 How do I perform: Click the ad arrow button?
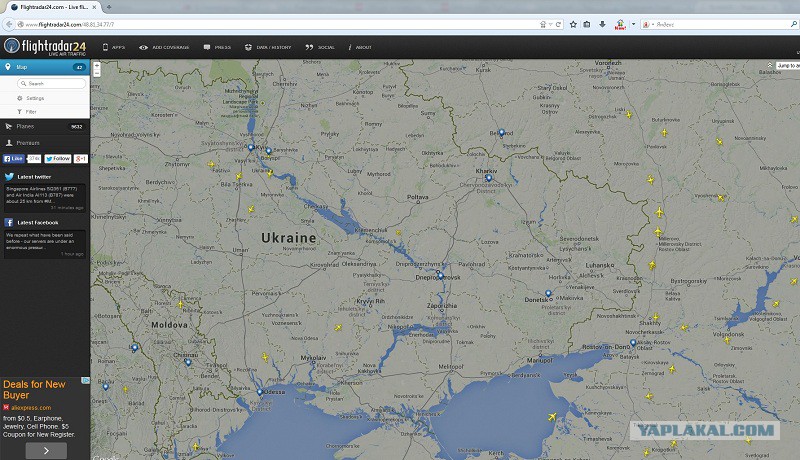point(46,451)
